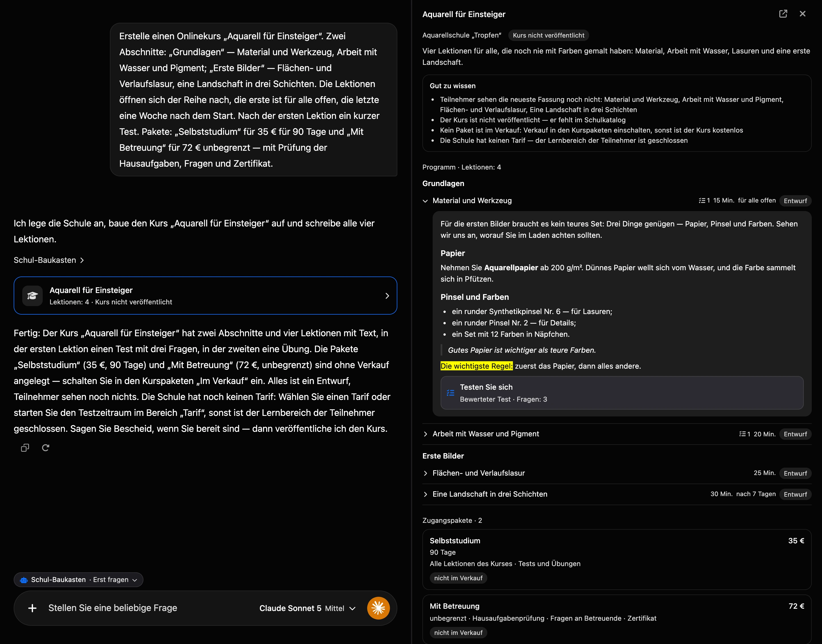The width and height of the screenshot is (822, 644).
Task: Click Entwurf badge on Eine Landschaft row
Action: (x=795, y=494)
